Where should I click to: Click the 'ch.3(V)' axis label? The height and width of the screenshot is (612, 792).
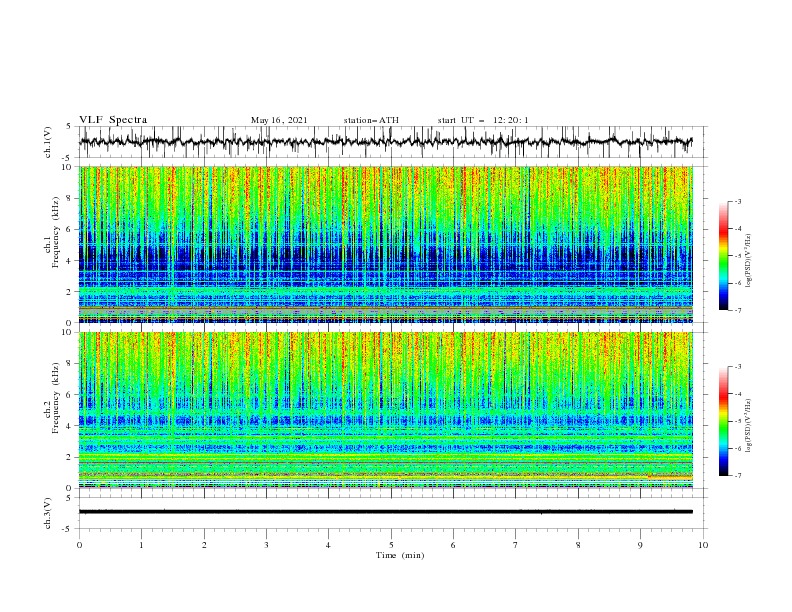coord(48,513)
